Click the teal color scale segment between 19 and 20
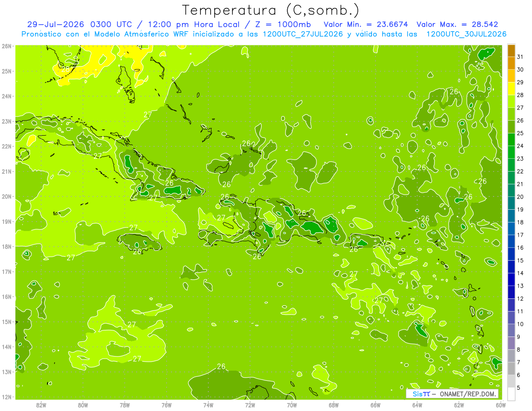Image resolution: width=532 pixels, height=411 pixels. [511, 203]
